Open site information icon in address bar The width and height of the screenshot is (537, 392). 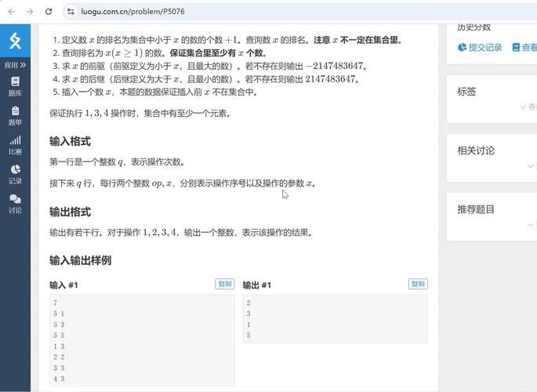pos(71,11)
